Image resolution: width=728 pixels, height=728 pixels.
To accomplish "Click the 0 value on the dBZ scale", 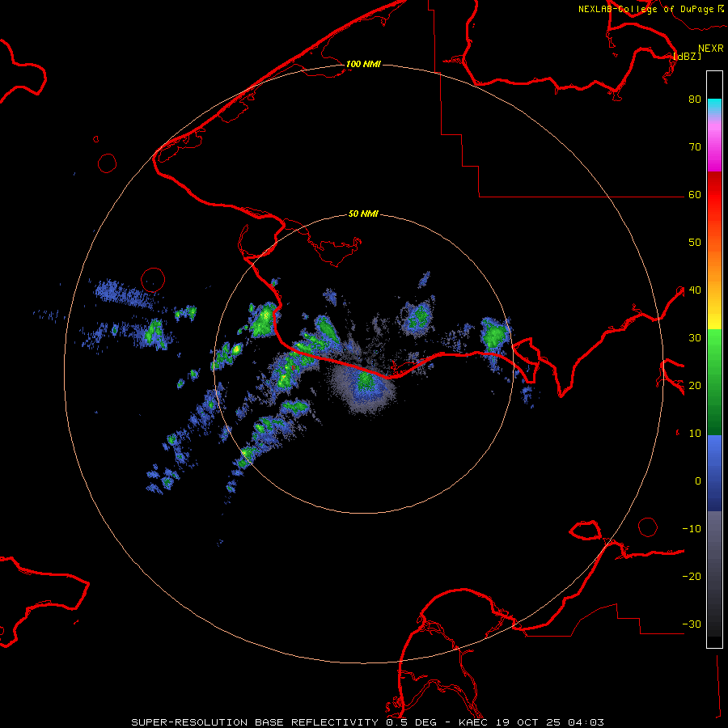I will 698,481.
